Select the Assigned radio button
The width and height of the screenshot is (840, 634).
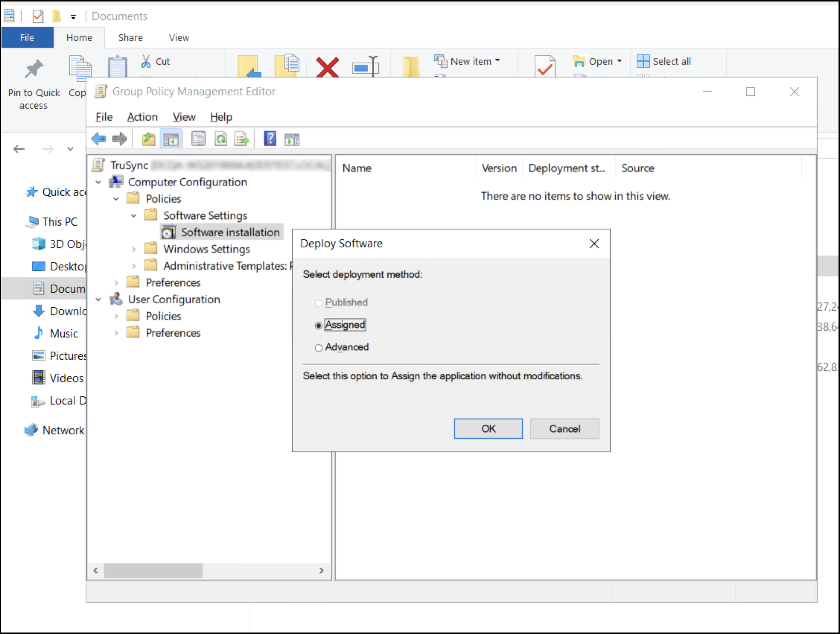[x=319, y=326]
